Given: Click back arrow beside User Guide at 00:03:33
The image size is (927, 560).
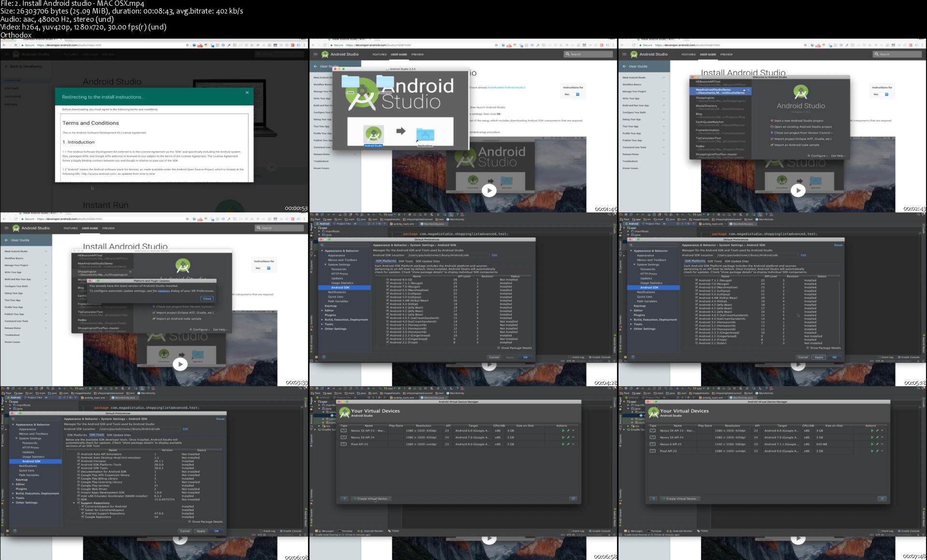Looking at the screenshot, I should click(6, 240).
